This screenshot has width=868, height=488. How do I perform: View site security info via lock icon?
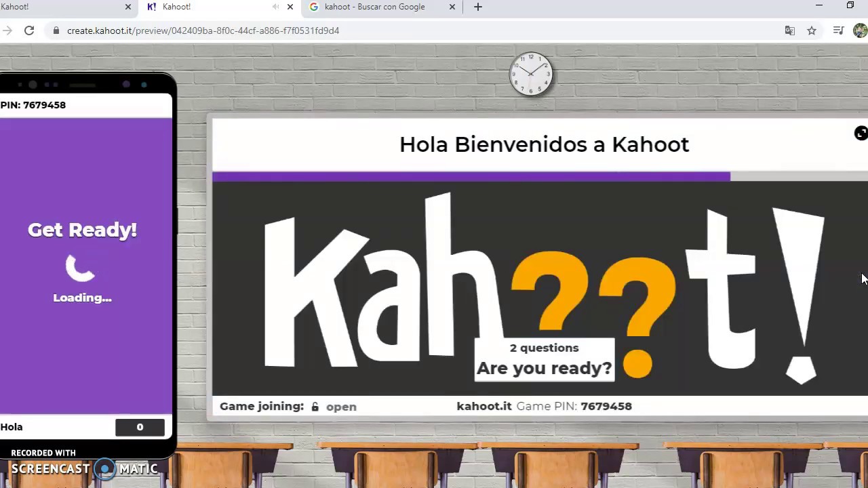(x=56, y=30)
